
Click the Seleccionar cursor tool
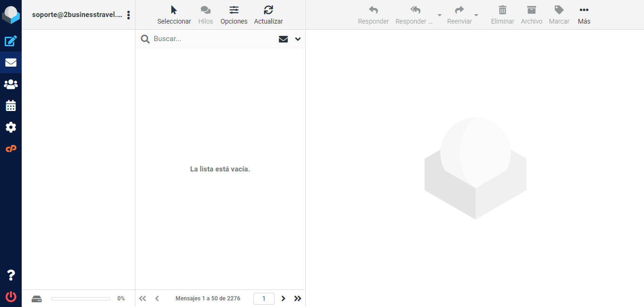(174, 15)
